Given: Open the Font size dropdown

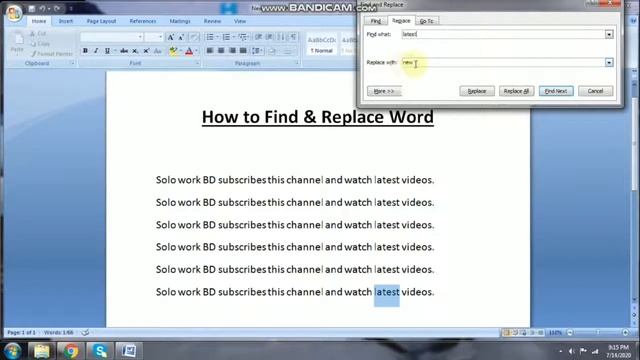Looking at the screenshot, I should pos(160,37).
